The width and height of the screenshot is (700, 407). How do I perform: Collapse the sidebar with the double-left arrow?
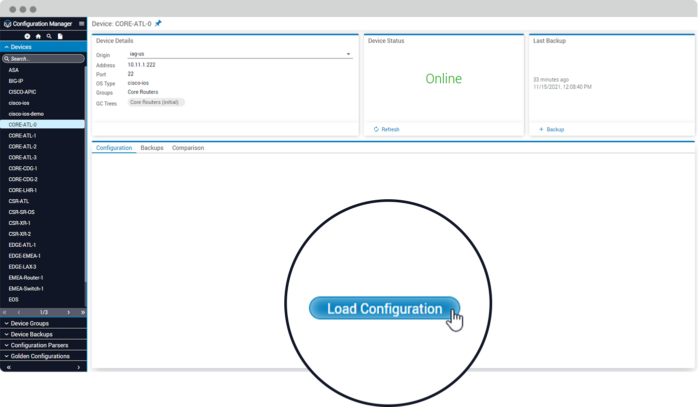(8, 367)
